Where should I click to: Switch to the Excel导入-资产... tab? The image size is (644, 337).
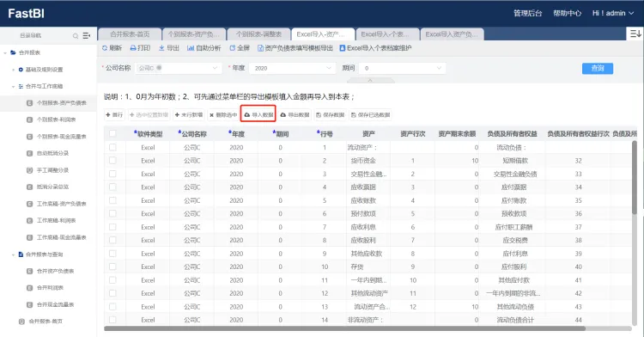pos(322,34)
